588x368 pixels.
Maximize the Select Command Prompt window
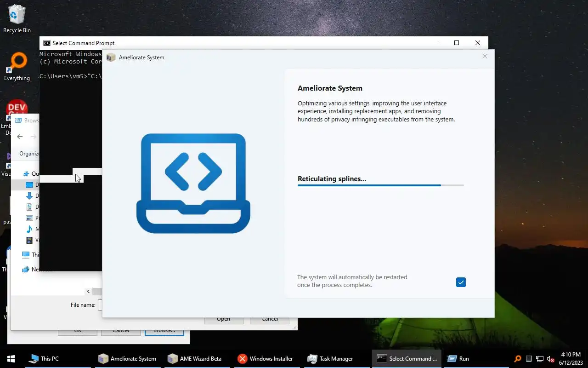click(x=456, y=43)
